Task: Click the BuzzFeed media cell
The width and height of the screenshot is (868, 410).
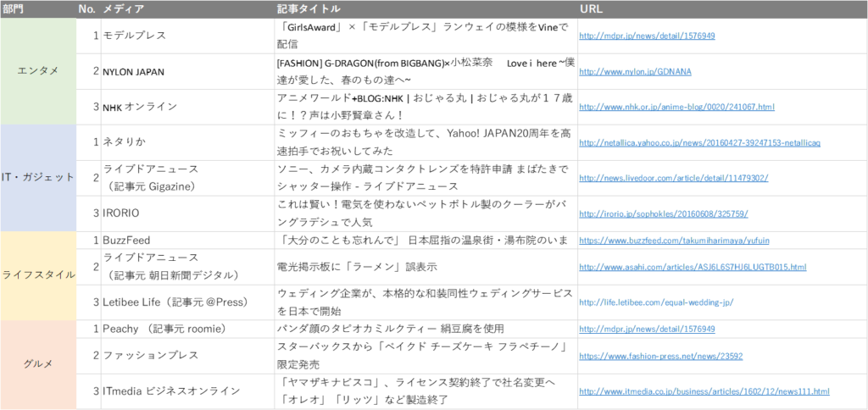Action: coord(187,241)
